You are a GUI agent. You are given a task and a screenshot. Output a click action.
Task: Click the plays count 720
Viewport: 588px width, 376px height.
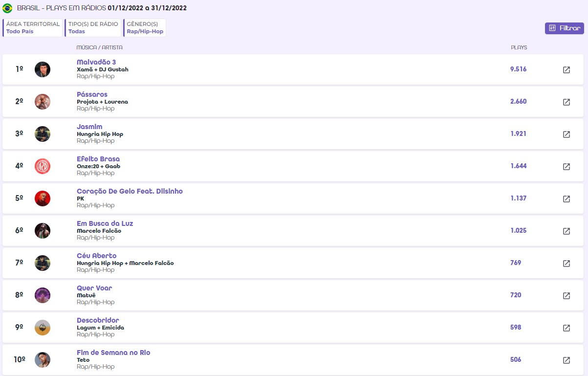pos(516,295)
